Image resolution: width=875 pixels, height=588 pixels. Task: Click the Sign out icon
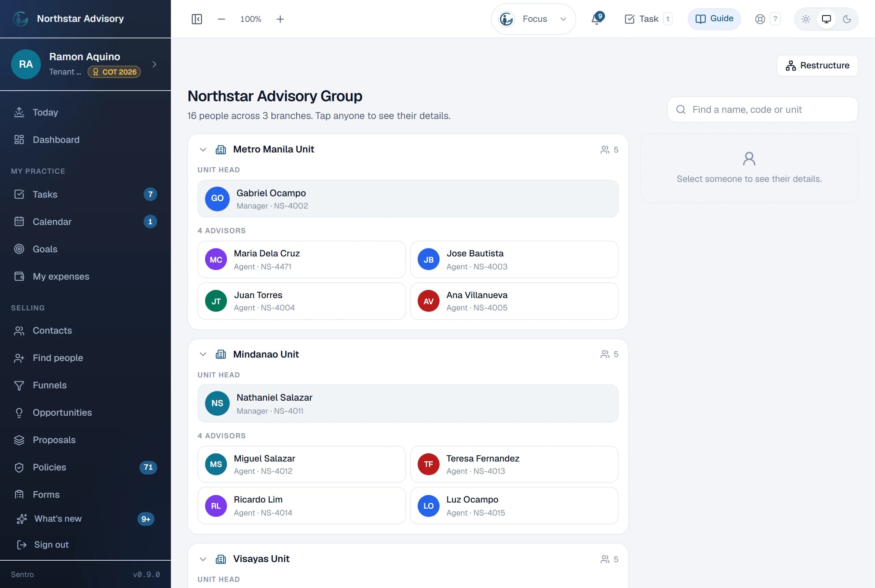(22, 545)
